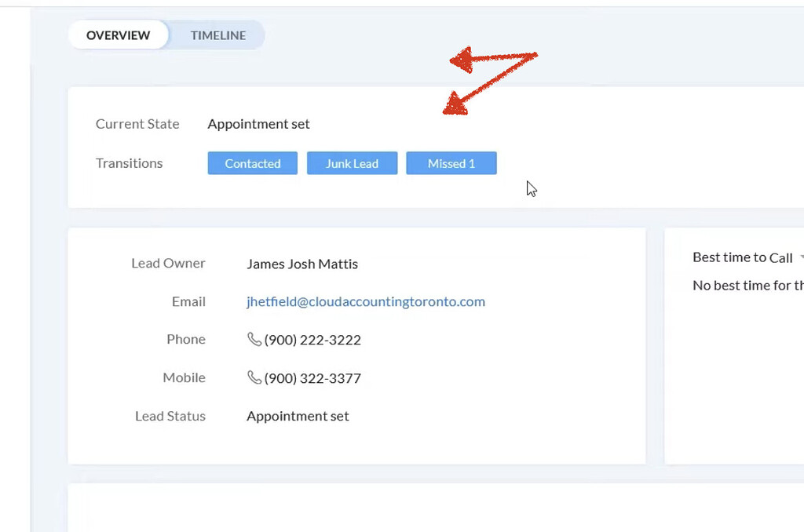Click the 'No best time' message text
804x532 pixels.
(x=747, y=286)
